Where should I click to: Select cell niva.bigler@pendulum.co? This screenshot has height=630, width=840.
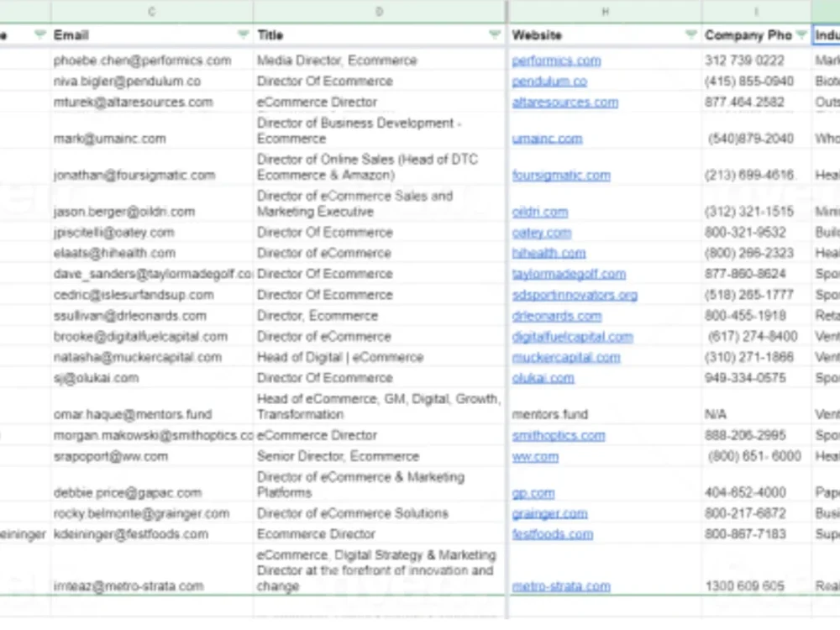point(152,81)
